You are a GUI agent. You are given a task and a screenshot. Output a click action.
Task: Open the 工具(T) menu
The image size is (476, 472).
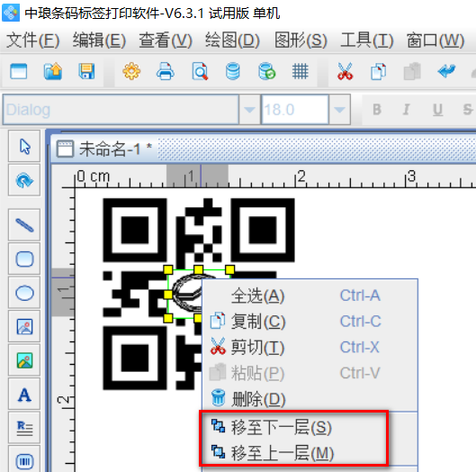pyautogui.click(x=367, y=41)
